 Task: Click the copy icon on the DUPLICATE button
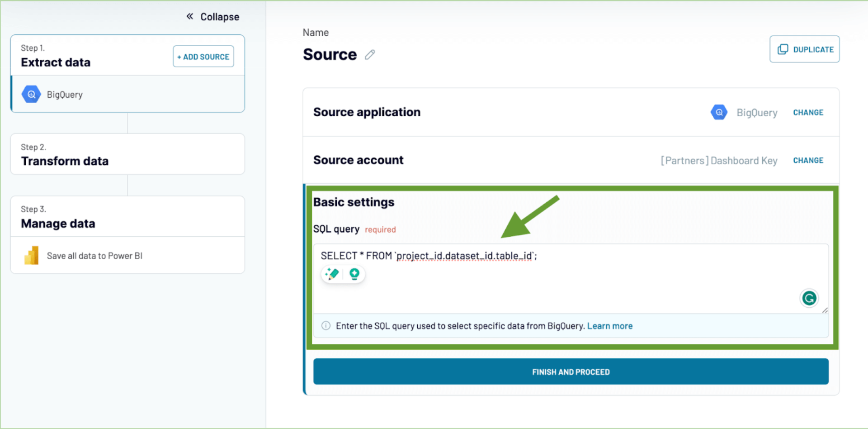[x=783, y=49]
